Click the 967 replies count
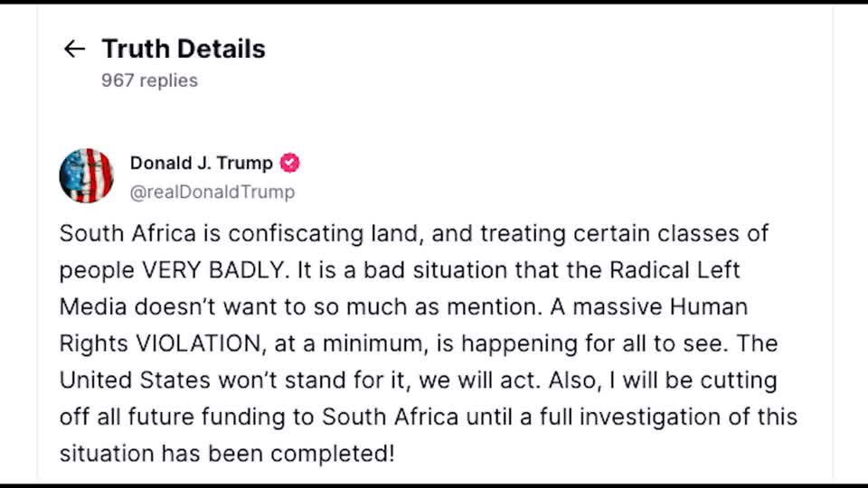Image resolution: width=868 pixels, height=488 pixels. pyautogui.click(x=149, y=80)
